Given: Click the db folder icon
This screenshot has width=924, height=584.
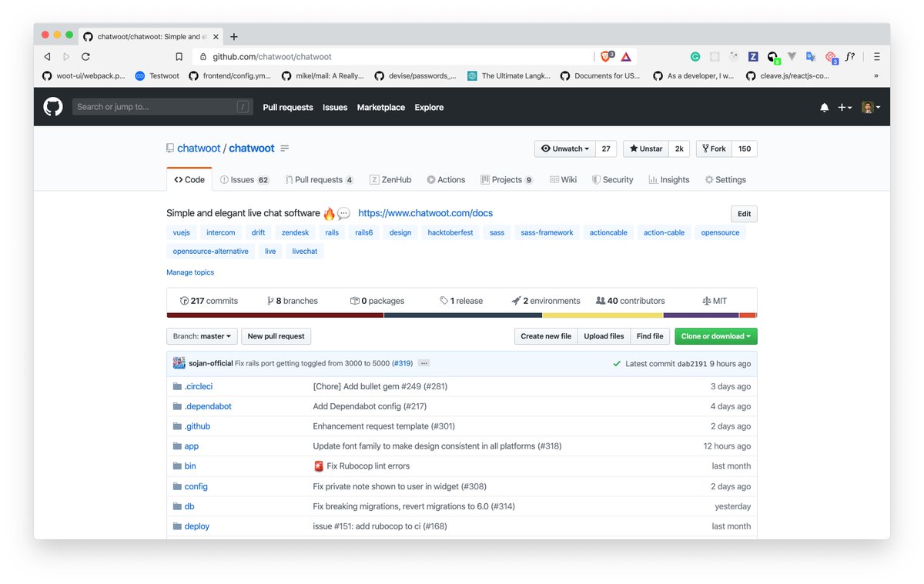Looking at the screenshot, I should click(x=177, y=506).
